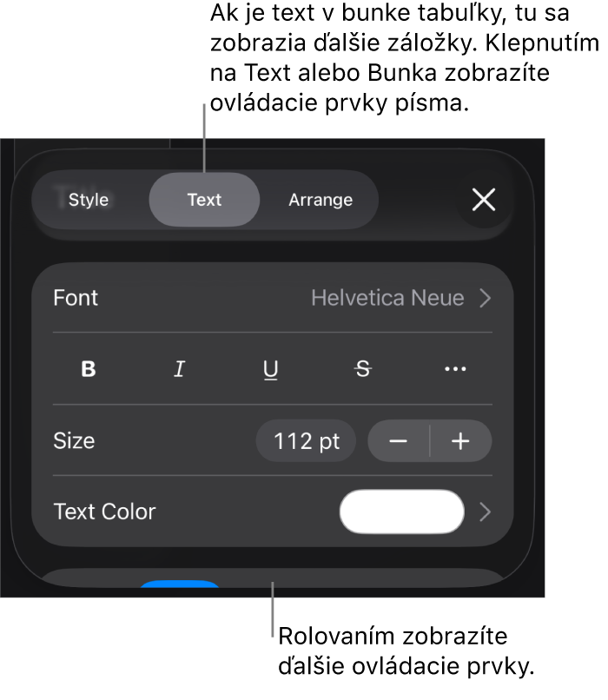
Task: Increase font size with the plus button
Action: [460, 441]
